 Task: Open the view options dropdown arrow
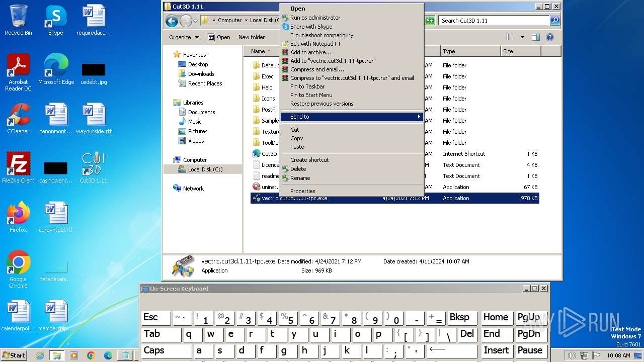coord(522,37)
